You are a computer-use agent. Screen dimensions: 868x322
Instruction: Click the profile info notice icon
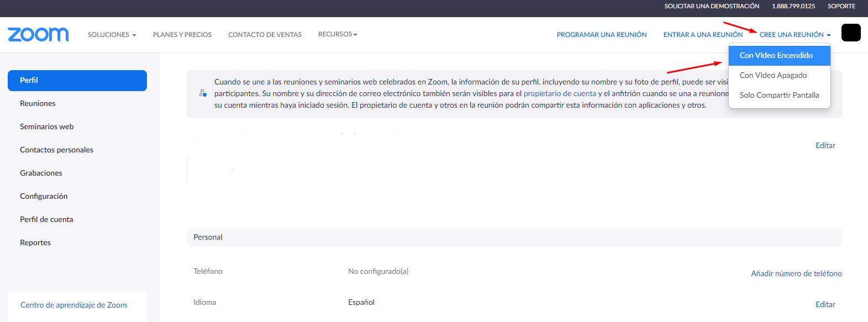click(x=203, y=93)
